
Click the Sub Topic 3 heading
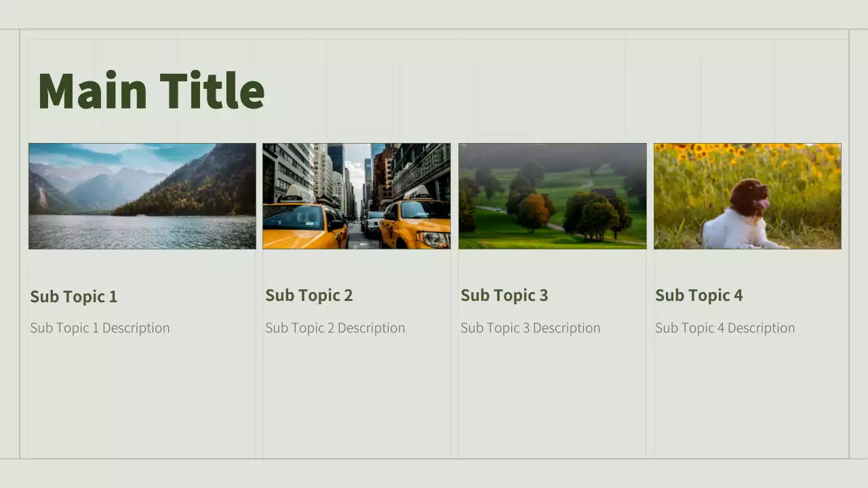(x=505, y=296)
